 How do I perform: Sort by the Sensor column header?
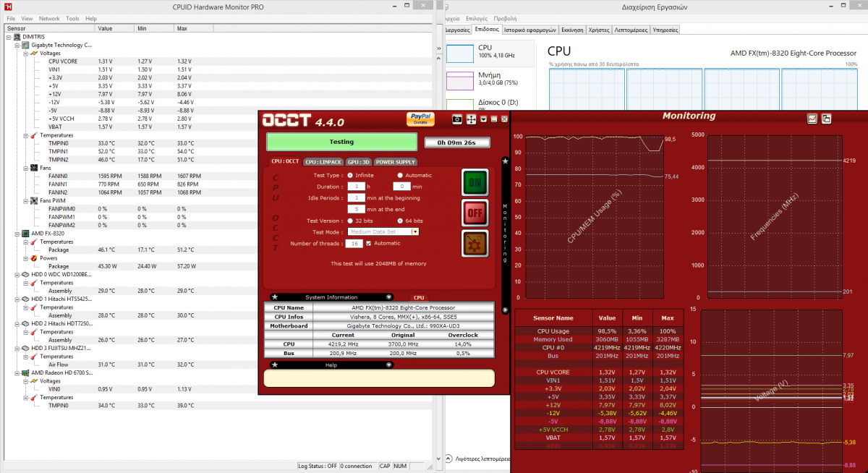coord(49,29)
